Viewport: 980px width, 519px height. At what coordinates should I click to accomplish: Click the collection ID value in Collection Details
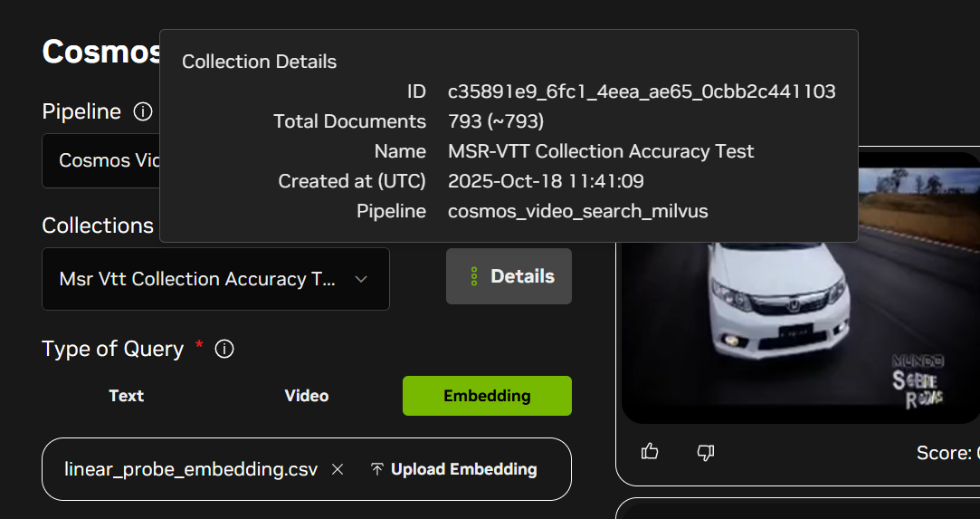tap(642, 91)
